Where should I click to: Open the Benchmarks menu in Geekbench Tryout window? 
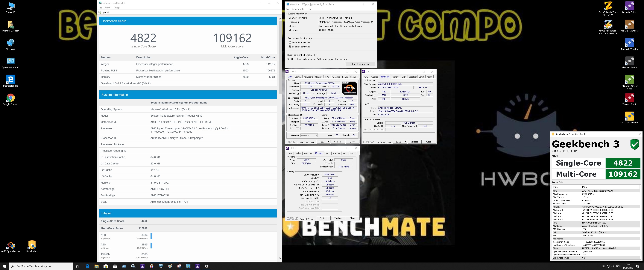coord(298,9)
